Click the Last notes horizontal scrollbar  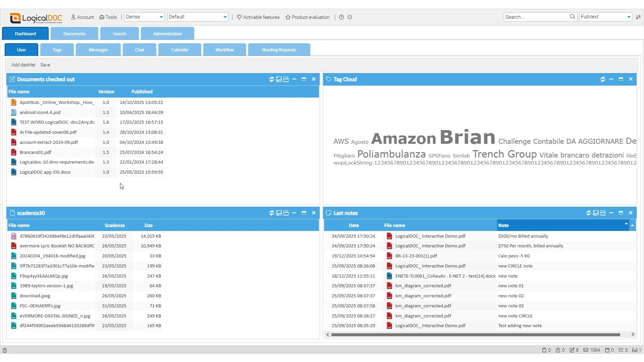[x=475, y=335]
